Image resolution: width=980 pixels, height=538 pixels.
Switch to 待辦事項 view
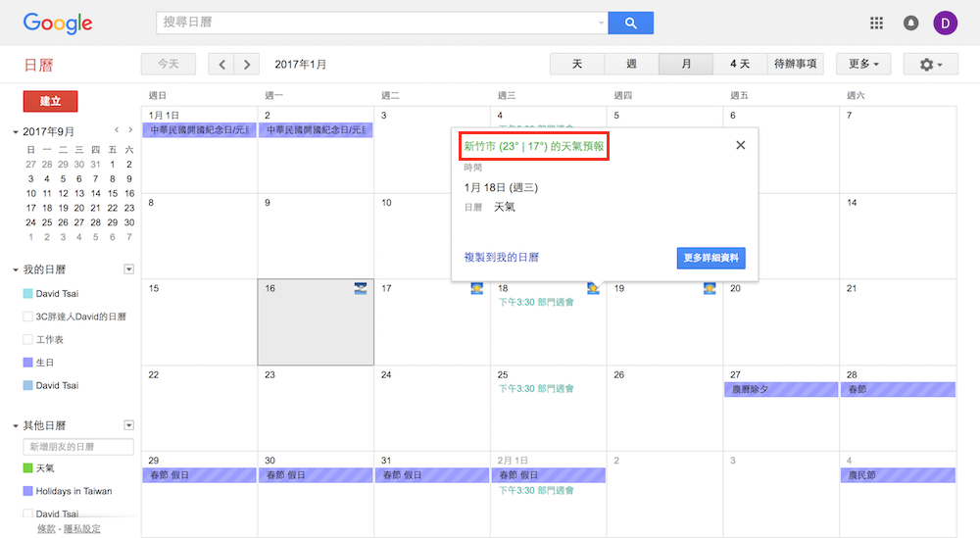pos(795,64)
